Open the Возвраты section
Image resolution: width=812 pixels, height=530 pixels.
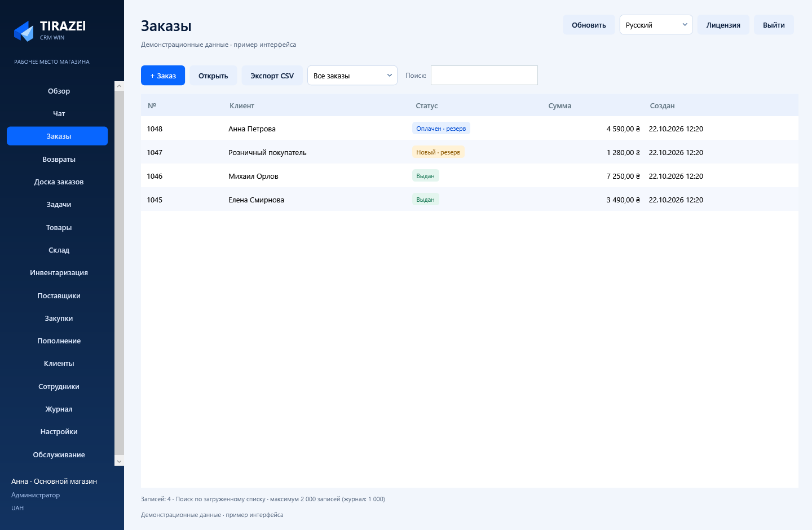(59, 159)
